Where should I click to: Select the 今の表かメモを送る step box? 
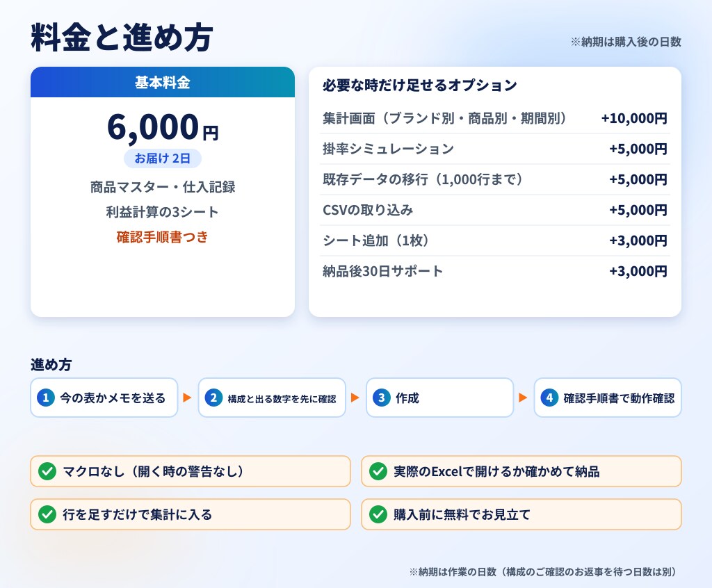(x=104, y=398)
